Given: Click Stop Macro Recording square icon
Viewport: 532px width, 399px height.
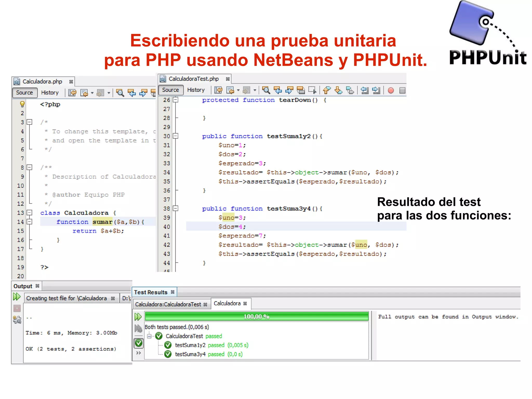Looking at the screenshot, I should [402, 90].
